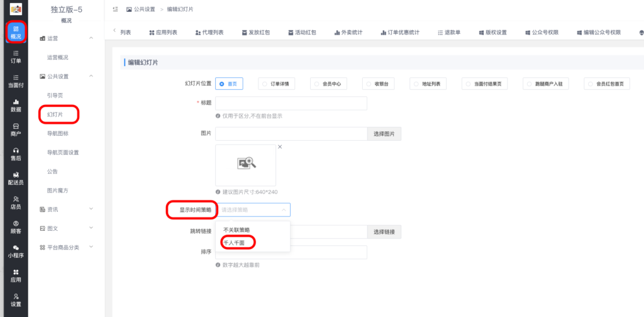Click the 选择链接 button
This screenshot has width=644, height=317.
click(384, 232)
